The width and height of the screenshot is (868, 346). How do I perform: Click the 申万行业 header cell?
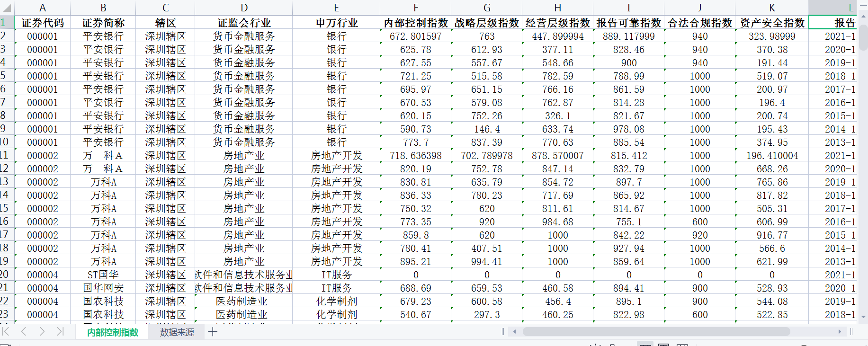click(x=336, y=23)
